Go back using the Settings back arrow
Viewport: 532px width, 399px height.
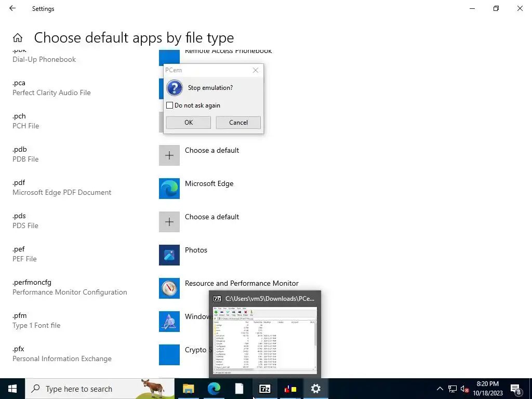[x=12, y=8]
